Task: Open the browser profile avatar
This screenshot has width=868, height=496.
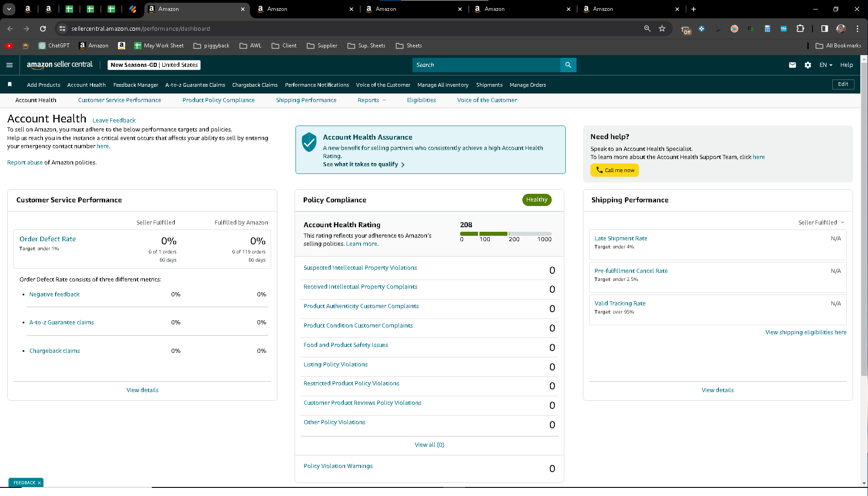Action: (x=841, y=28)
